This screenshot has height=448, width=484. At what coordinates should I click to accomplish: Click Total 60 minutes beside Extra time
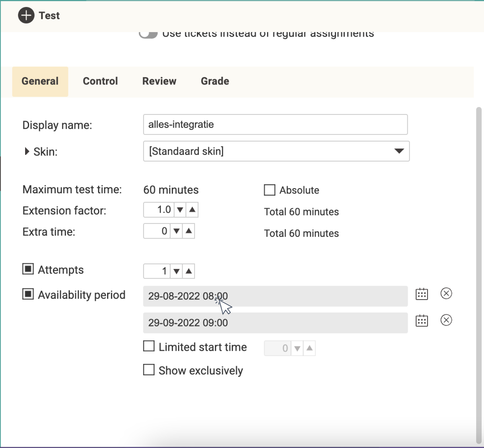301,233
